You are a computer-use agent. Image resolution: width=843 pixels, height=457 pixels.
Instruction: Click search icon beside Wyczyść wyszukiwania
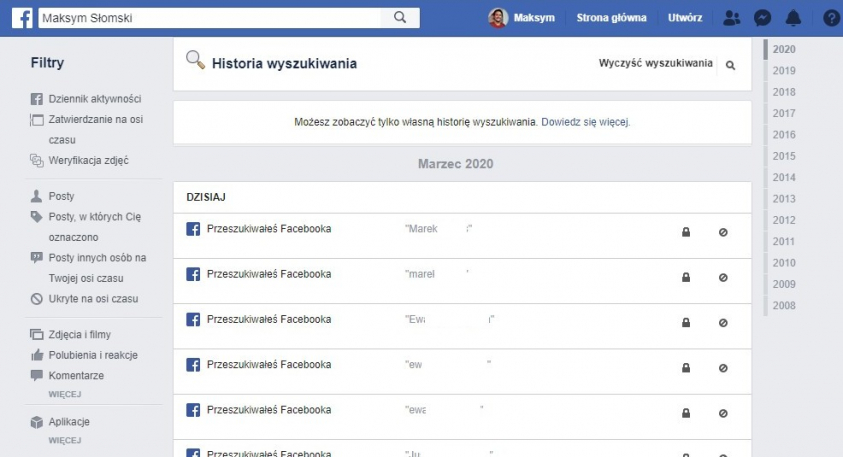(730, 65)
